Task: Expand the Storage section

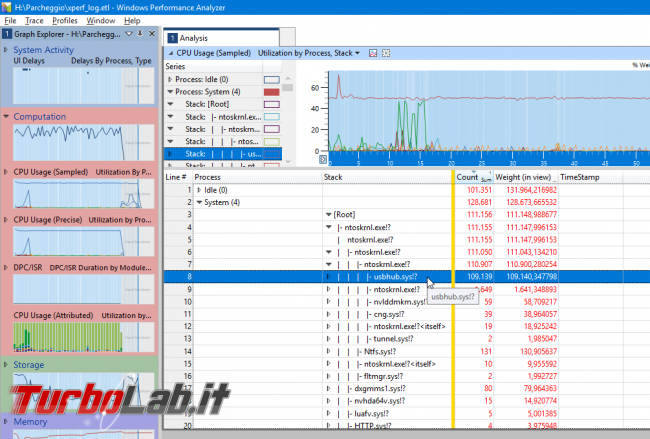Action: pos(6,365)
